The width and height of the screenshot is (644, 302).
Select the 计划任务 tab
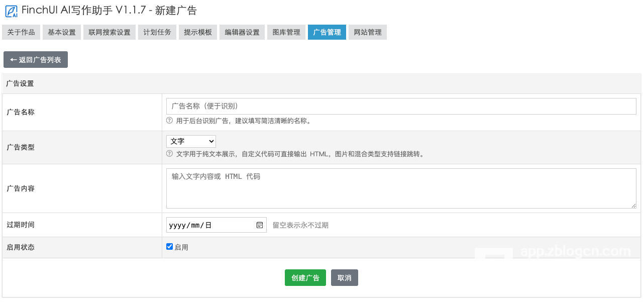157,32
